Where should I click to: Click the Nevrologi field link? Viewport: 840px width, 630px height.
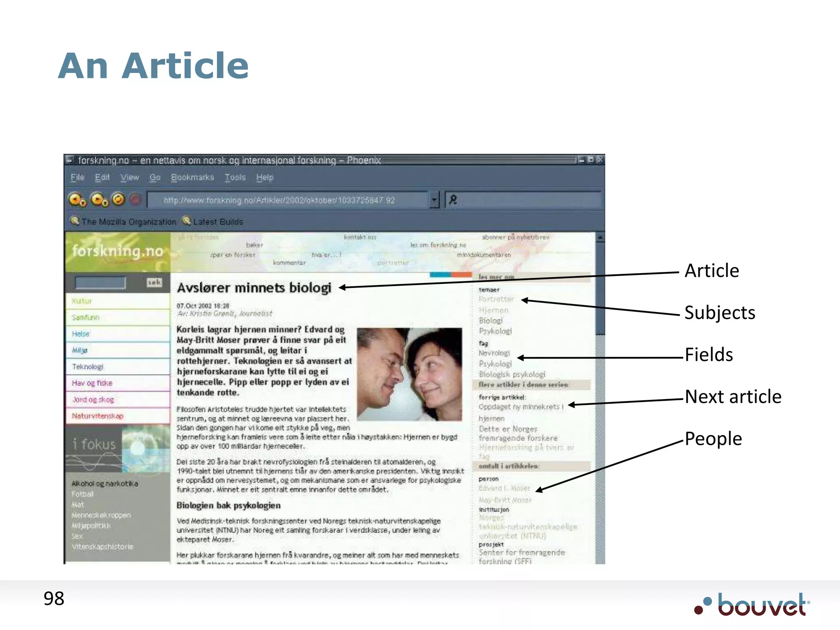point(494,353)
